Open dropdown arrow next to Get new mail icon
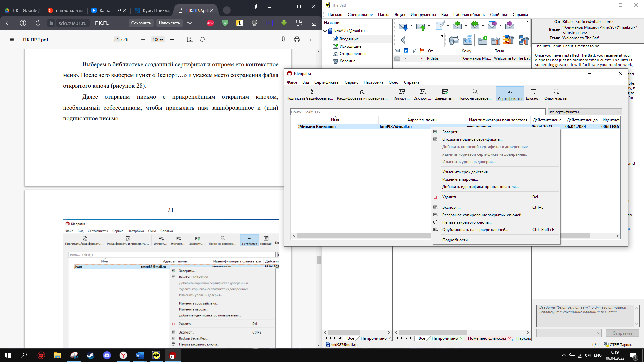Image resolution: width=644 pixels, height=362 pixels. (411, 26)
